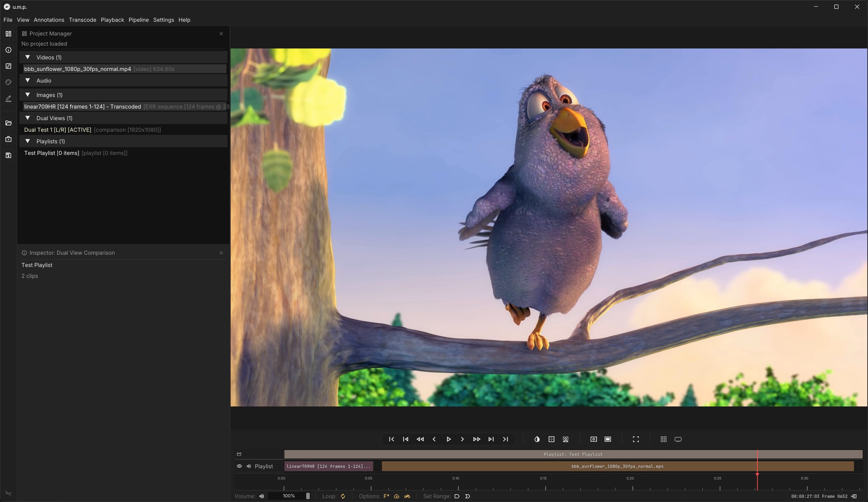
Task: Jump to the very start of the timeline
Action: [x=391, y=439]
